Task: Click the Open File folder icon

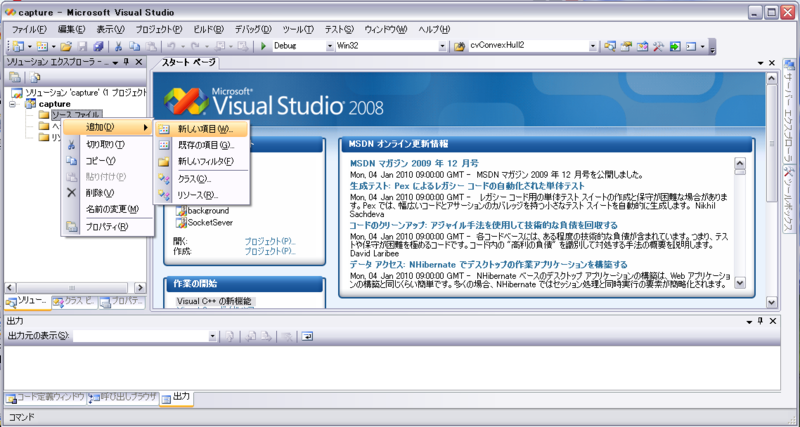Action: click(x=66, y=46)
